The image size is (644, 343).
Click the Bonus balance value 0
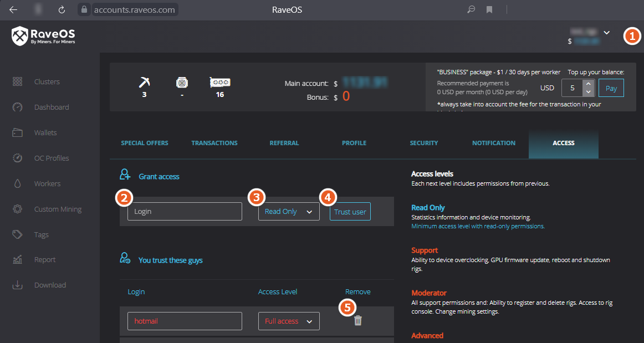coord(346,96)
